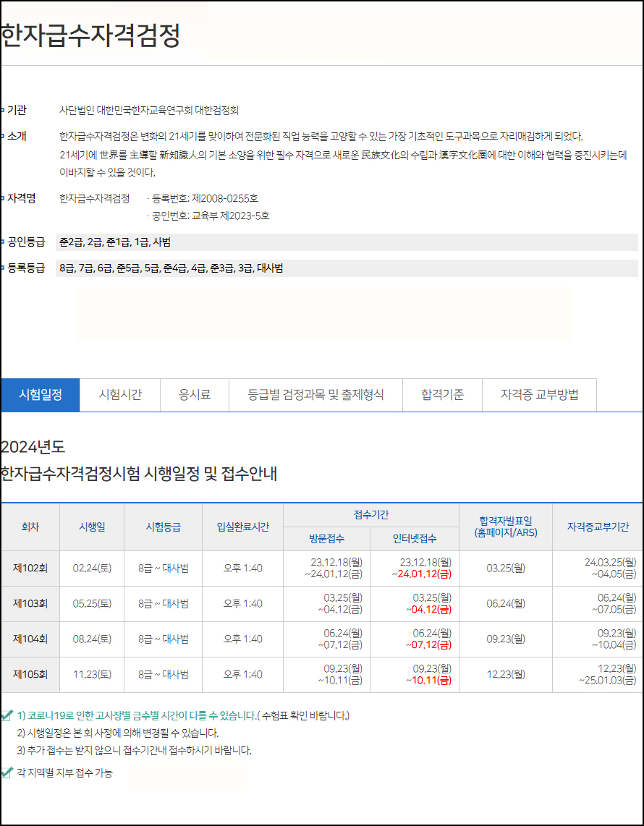
Task: Open the 응시료 tab
Action: point(195,395)
